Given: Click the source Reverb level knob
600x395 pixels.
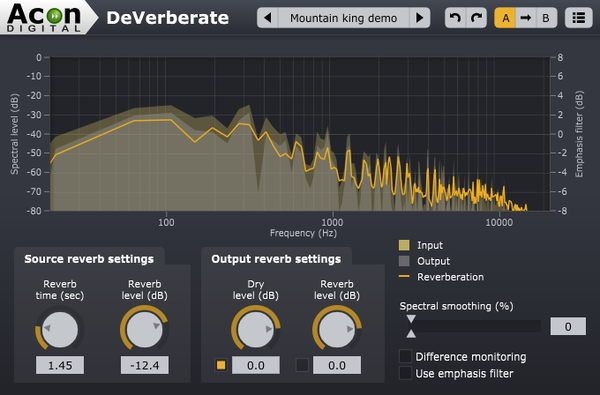Looking at the screenshot, I should click(x=144, y=330).
